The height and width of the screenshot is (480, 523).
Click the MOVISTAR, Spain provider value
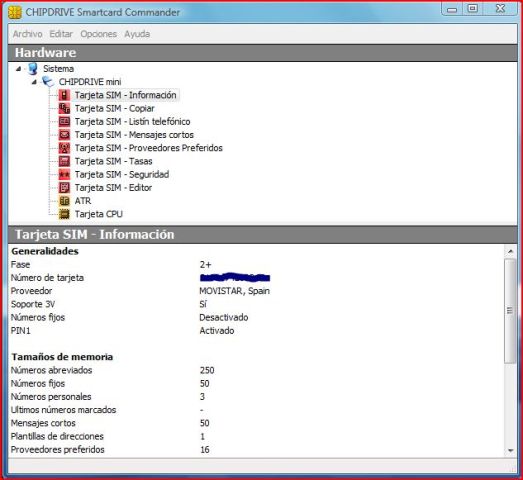(234, 291)
